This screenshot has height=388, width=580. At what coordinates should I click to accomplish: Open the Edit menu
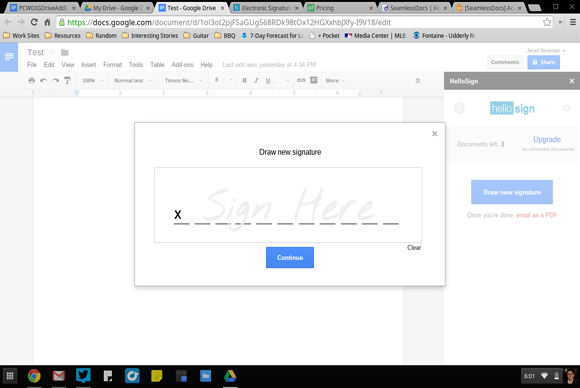pyautogui.click(x=49, y=65)
